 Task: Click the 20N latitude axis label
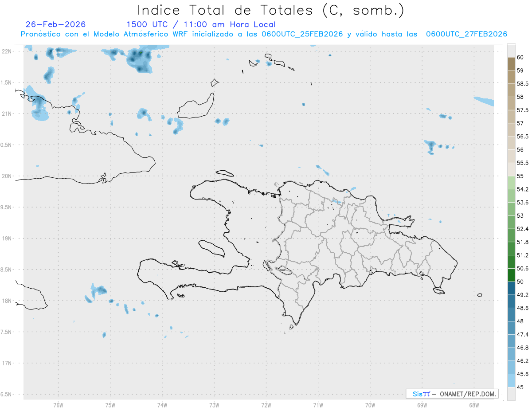coord(7,176)
